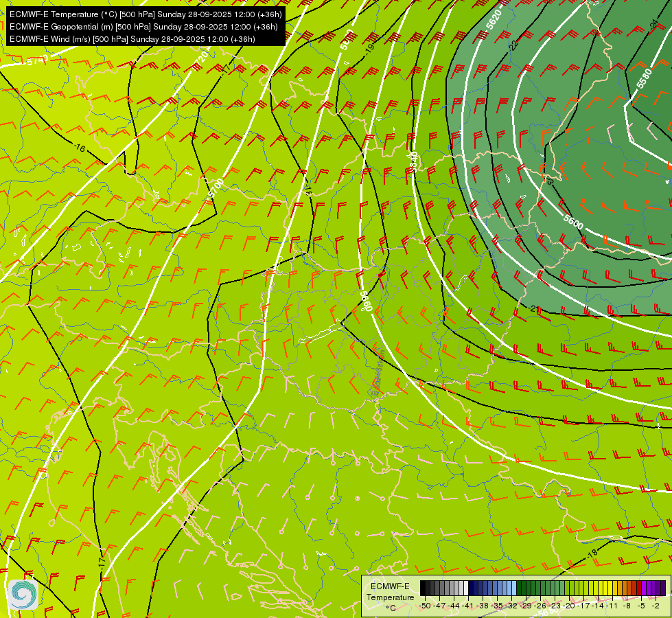Click the -20 value in the color legend

(x=570, y=606)
